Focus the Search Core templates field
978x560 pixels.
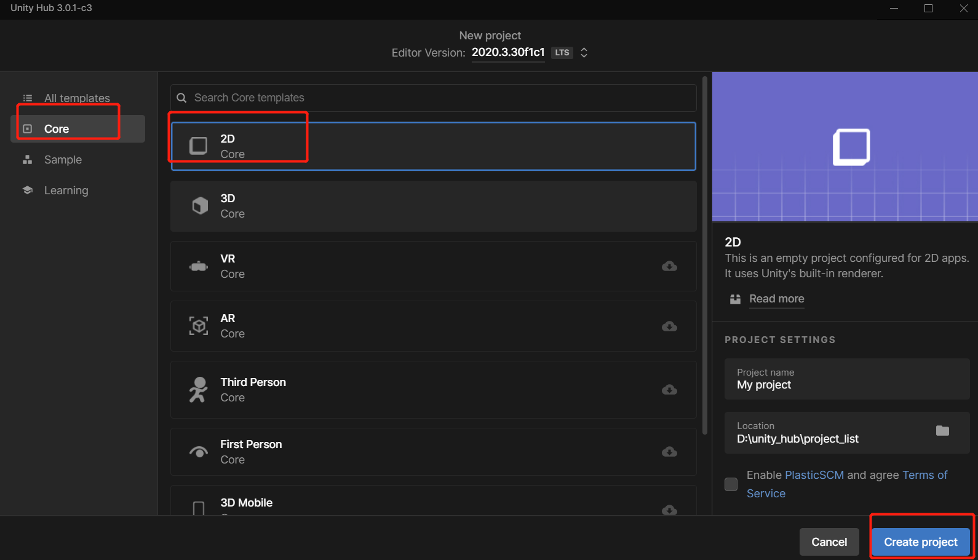(x=433, y=98)
